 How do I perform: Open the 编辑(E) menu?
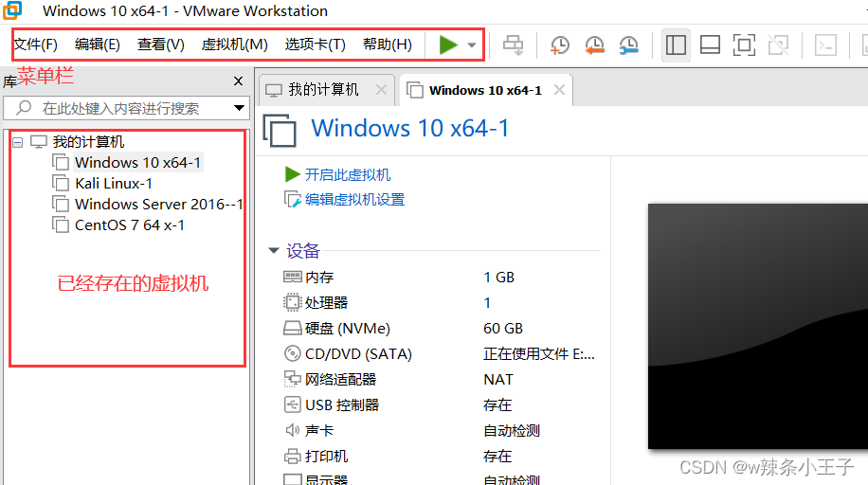coord(98,45)
